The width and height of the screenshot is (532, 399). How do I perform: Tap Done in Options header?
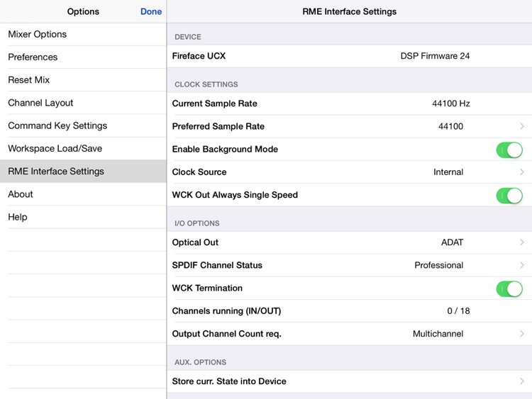(x=151, y=11)
